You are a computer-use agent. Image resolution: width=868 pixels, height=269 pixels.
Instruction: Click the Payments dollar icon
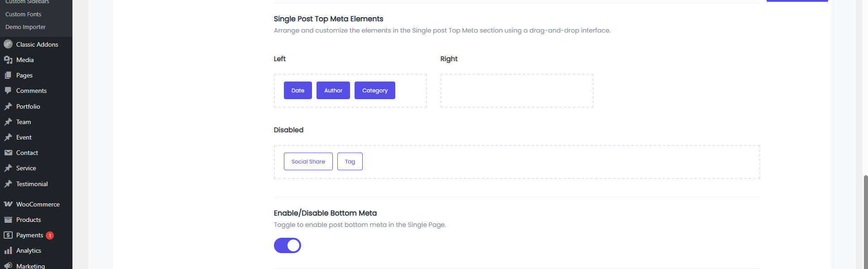coord(8,235)
